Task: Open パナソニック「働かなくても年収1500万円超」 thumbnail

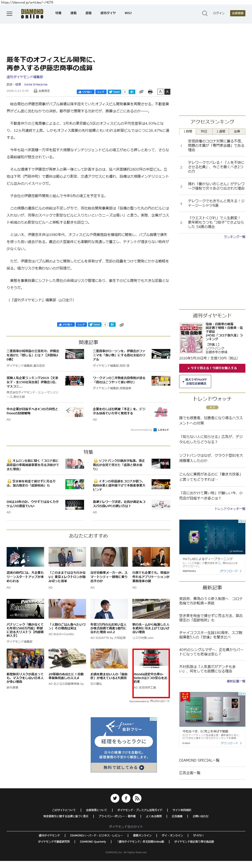Action: coord(25,609)
